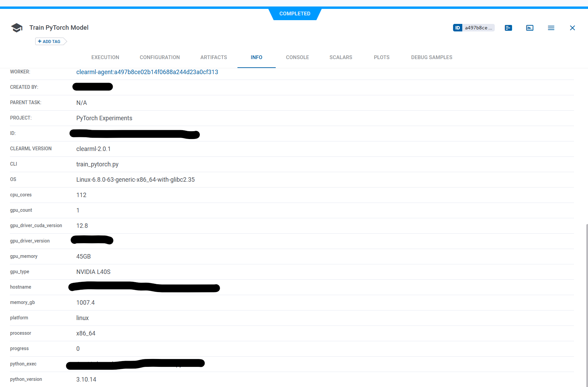Click the processor value x86_64

(86, 333)
